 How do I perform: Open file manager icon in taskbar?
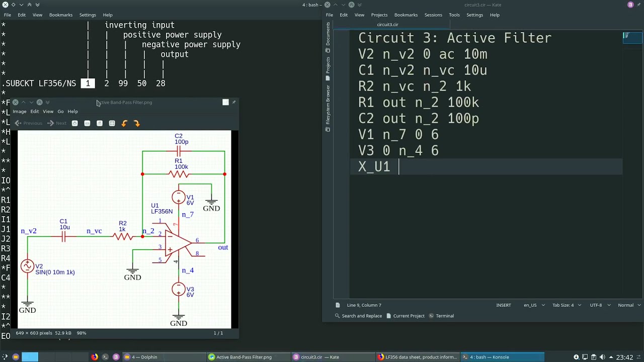coord(16,357)
